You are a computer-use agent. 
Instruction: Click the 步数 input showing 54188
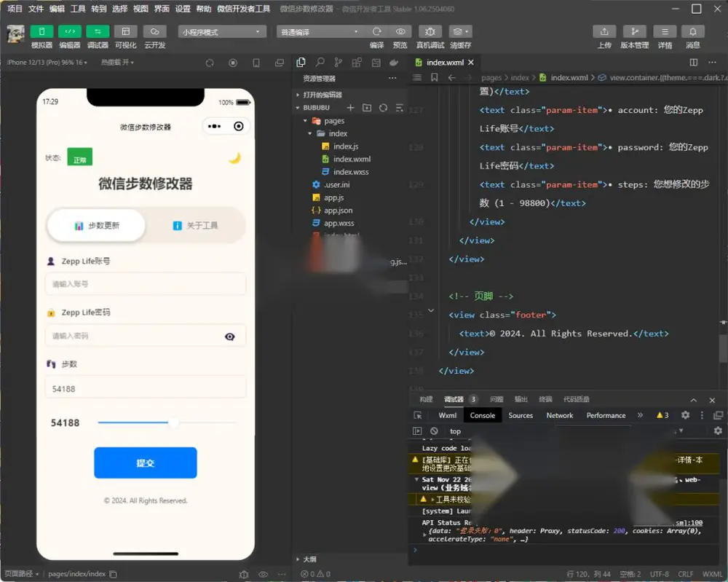[146, 388]
